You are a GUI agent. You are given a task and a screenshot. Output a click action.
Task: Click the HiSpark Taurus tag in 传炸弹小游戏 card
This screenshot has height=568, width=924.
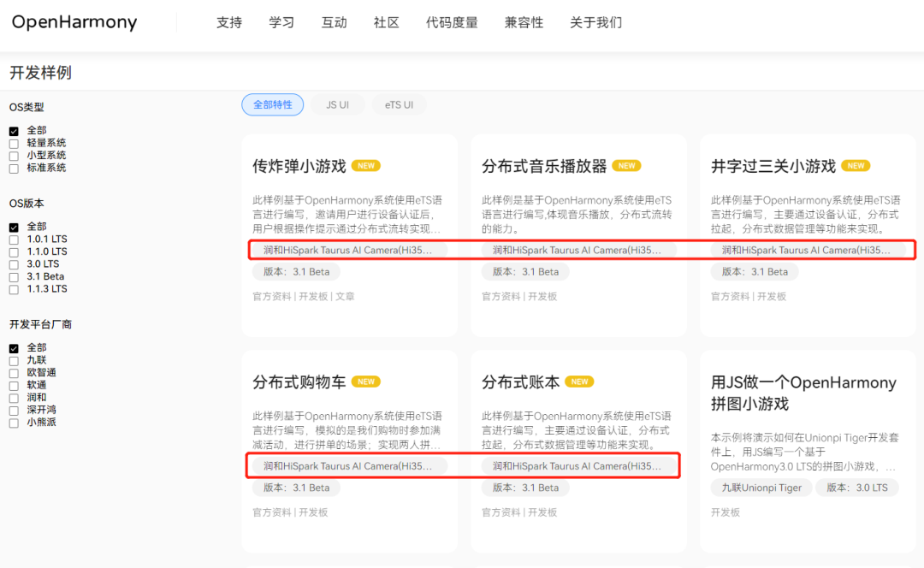pyautogui.click(x=350, y=250)
